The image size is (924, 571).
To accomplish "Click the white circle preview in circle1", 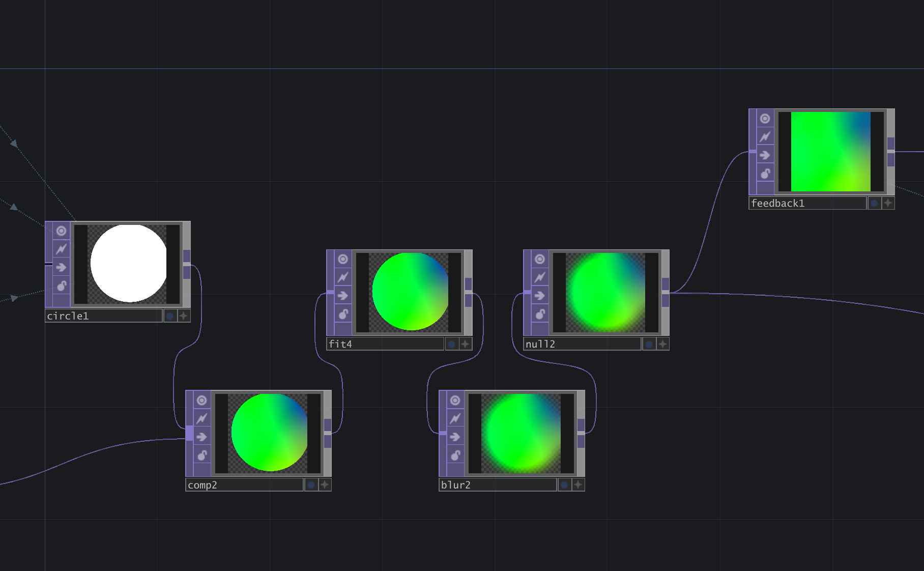I will coord(128,264).
